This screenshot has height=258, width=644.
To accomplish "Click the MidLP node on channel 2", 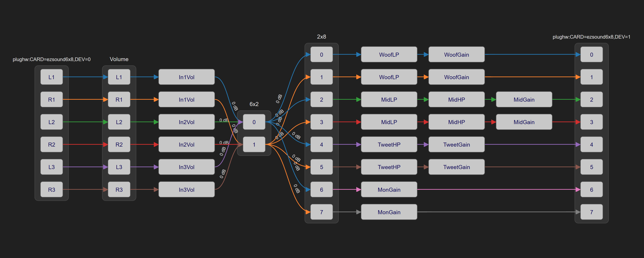I will point(389,100).
